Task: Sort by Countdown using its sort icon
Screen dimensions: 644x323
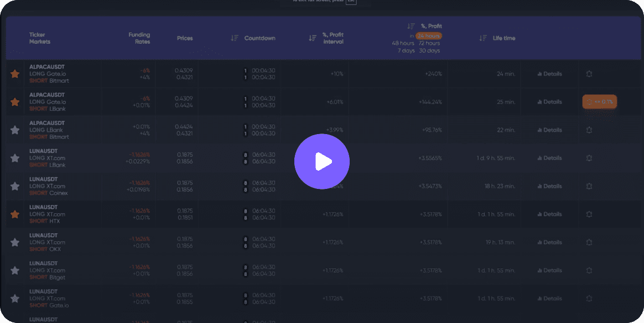Action: click(235, 38)
